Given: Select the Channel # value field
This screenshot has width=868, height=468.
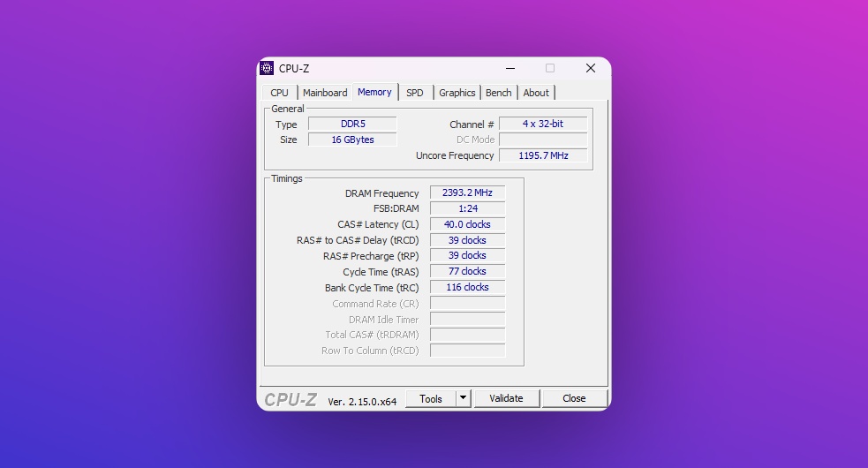Looking at the screenshot, I should [x=543, y=125].
